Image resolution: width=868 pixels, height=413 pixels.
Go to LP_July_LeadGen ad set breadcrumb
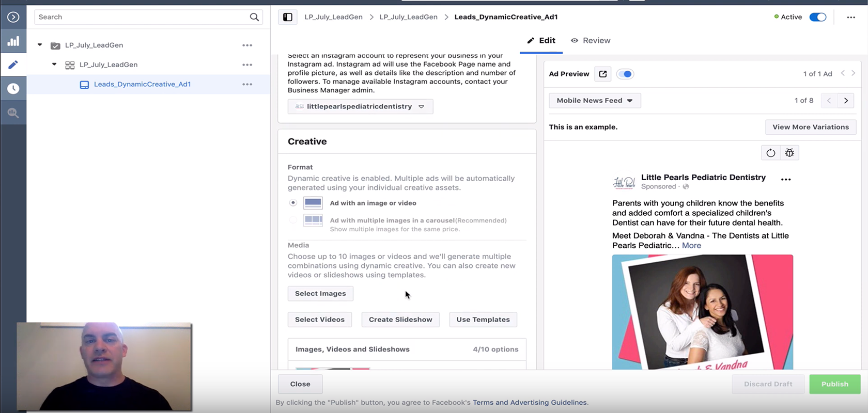(408, 17)
